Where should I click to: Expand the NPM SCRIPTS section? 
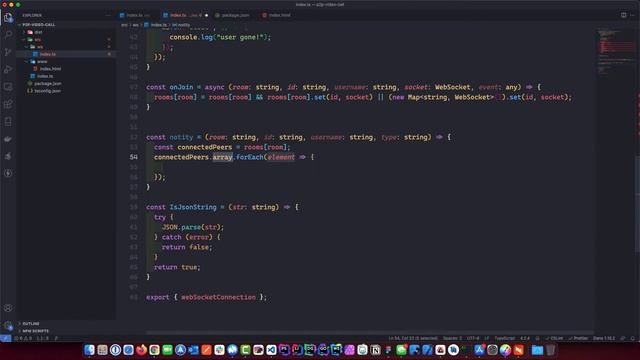(x=65, y=331)
